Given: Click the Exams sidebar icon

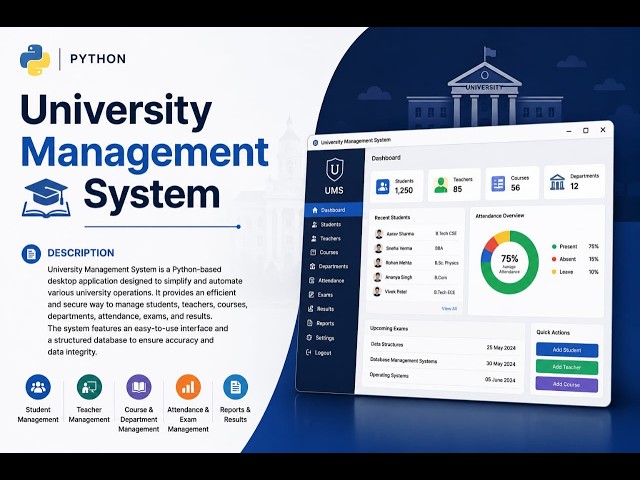Looking at the screenshot, I should 311,294.
